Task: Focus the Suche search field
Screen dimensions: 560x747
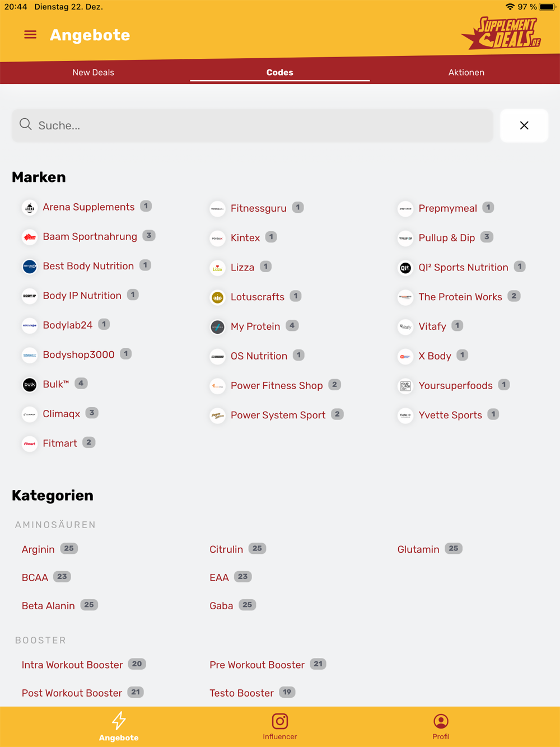Action: click(253, 125)
